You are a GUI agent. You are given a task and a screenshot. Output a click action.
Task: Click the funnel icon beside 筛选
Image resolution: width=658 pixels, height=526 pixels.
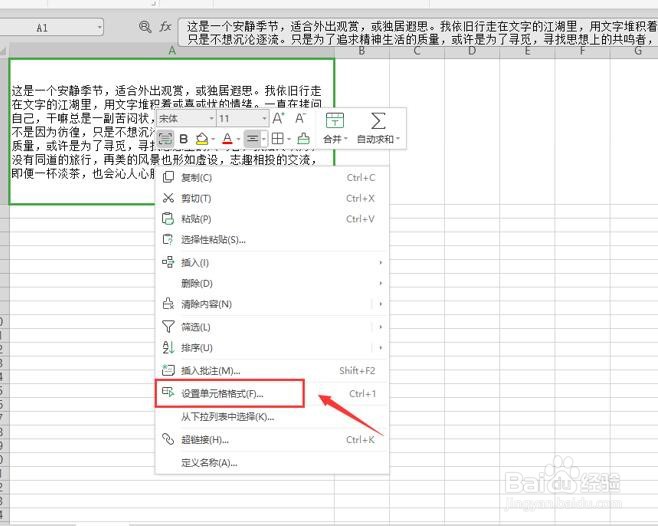(168, 327)
